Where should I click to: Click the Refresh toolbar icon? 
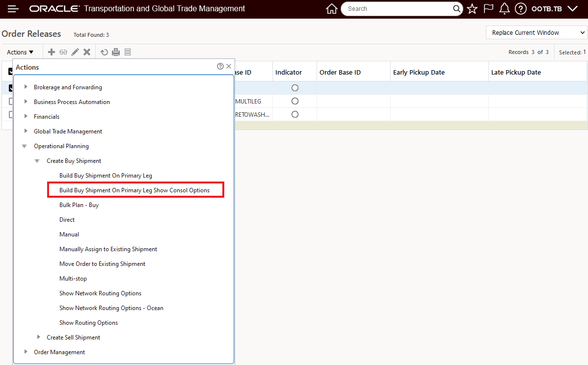(104, 52)
